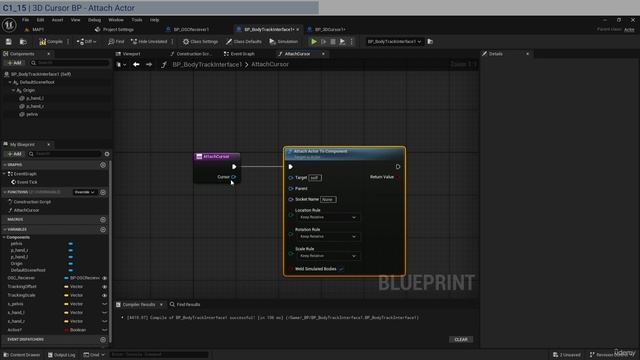The image size is (640, 360).
Task: Open the graph bookmarks dropdown
Action: 121,64
